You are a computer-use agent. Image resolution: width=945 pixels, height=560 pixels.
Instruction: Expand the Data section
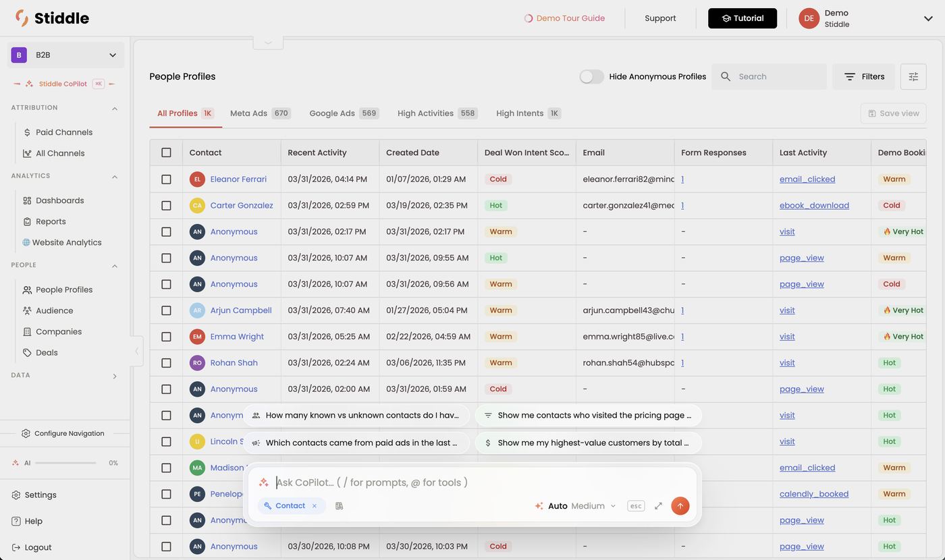(x=114, y=376)
